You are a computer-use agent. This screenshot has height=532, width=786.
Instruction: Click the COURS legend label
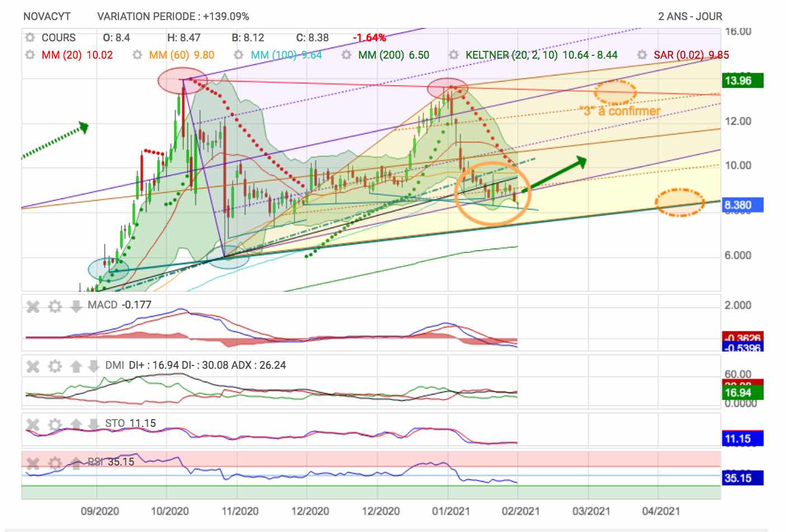(x=59, y=38)
